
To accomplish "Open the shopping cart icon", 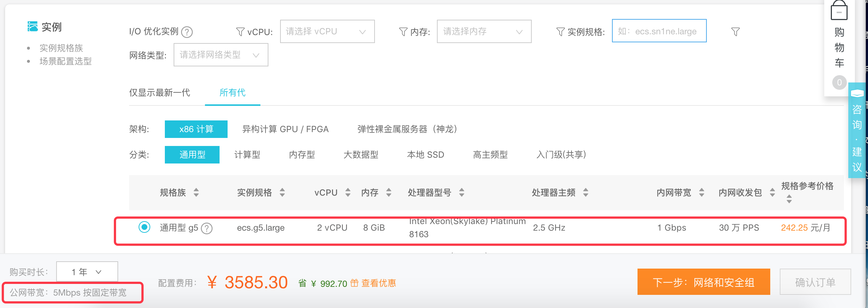I will 839,11.
